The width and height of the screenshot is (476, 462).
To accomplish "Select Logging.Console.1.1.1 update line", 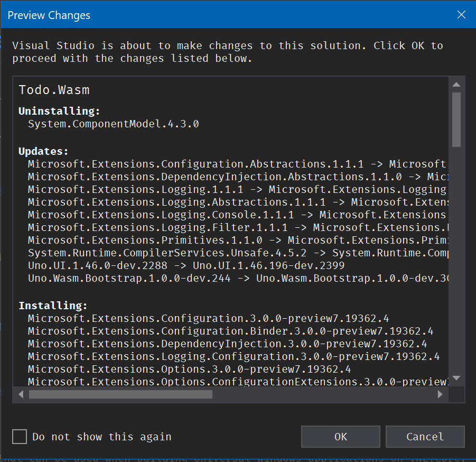I will coord(237,215).
